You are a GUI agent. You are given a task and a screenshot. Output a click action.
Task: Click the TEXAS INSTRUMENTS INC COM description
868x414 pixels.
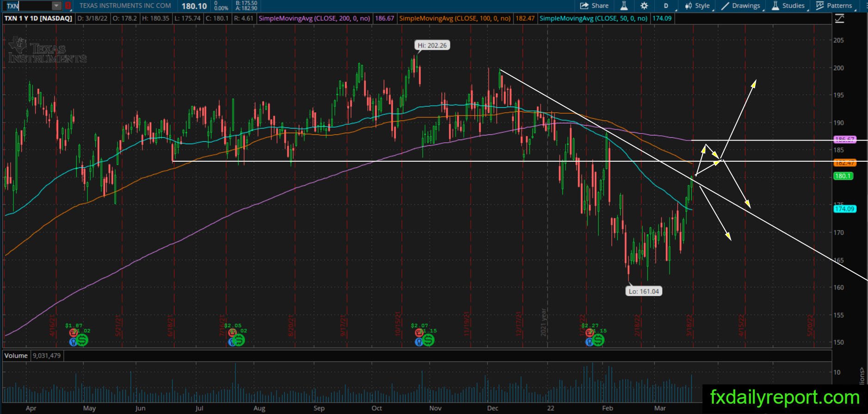(125, 6)
